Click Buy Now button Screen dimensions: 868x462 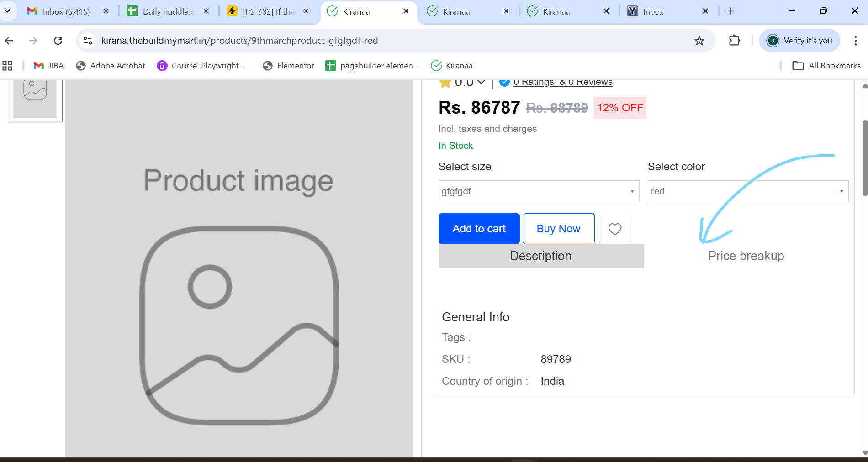click(x=558, y=229)
